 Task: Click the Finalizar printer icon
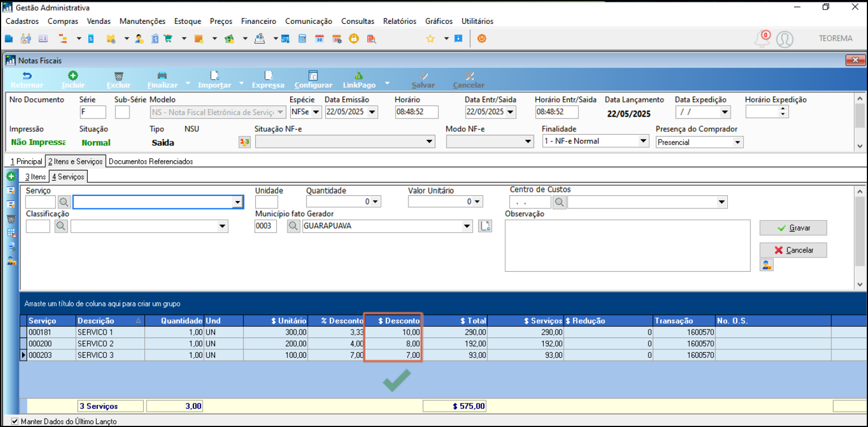pos(162,75)
